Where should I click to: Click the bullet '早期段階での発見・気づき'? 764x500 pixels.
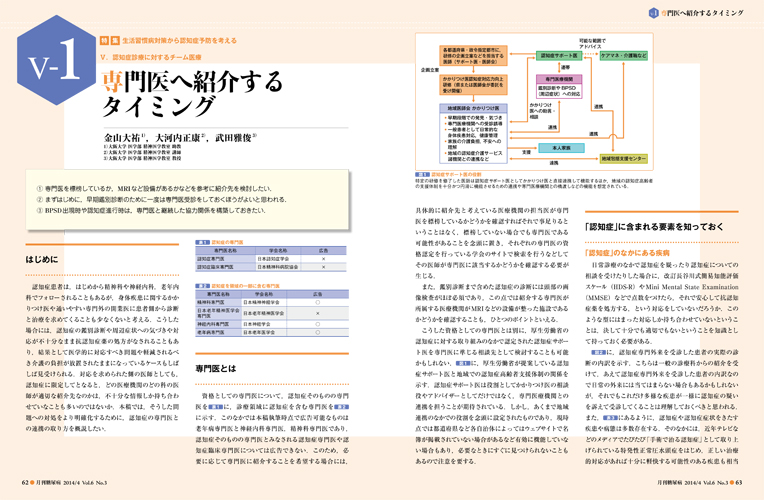474,118
